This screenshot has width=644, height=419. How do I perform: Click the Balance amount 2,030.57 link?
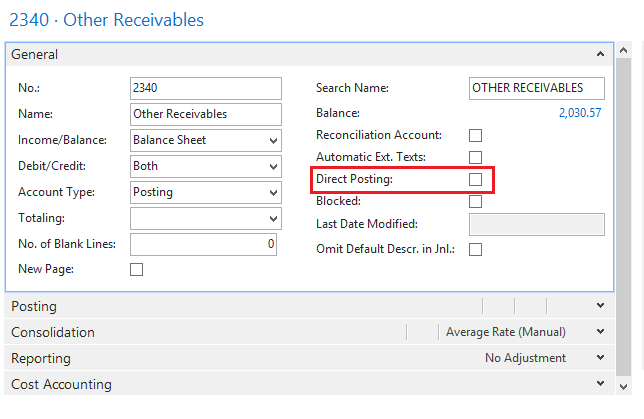click(x=580, y=113)
